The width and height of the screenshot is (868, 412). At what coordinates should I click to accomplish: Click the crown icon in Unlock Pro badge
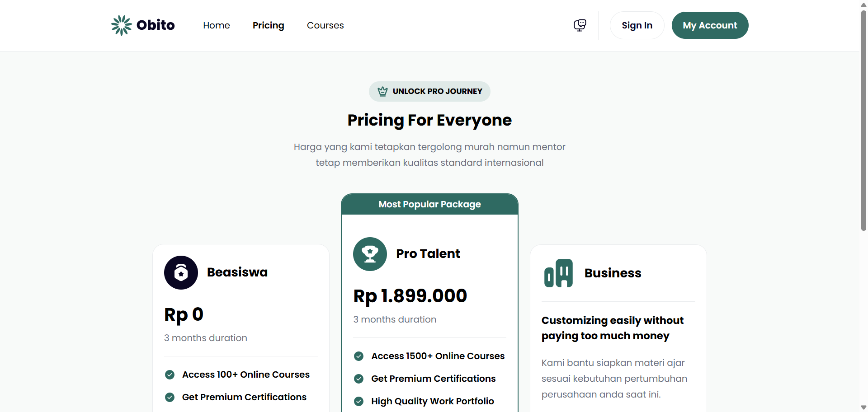(382, 91)
